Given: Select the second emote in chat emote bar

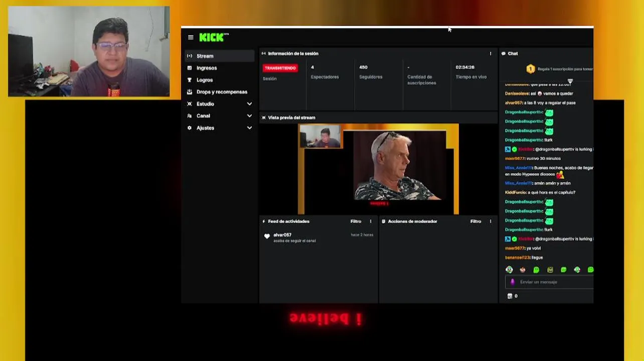Looking at the screenshot, I should click(x=523, y=270).
